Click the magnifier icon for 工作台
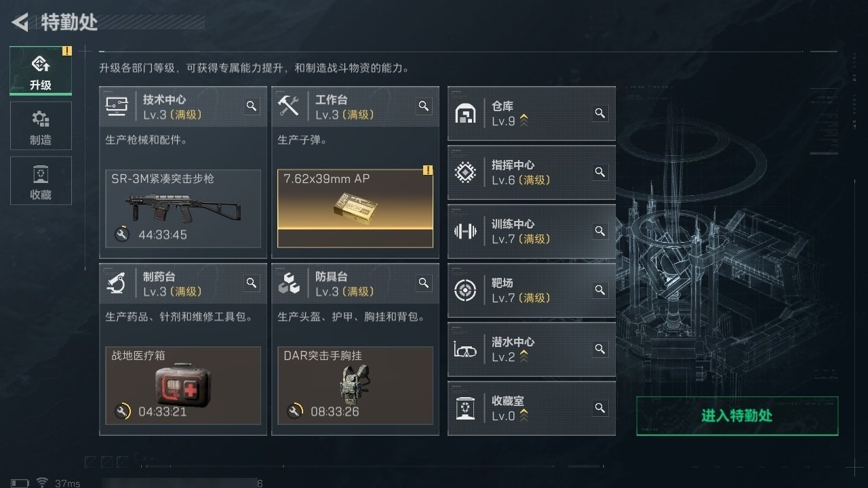 click(x=424, y=106)
